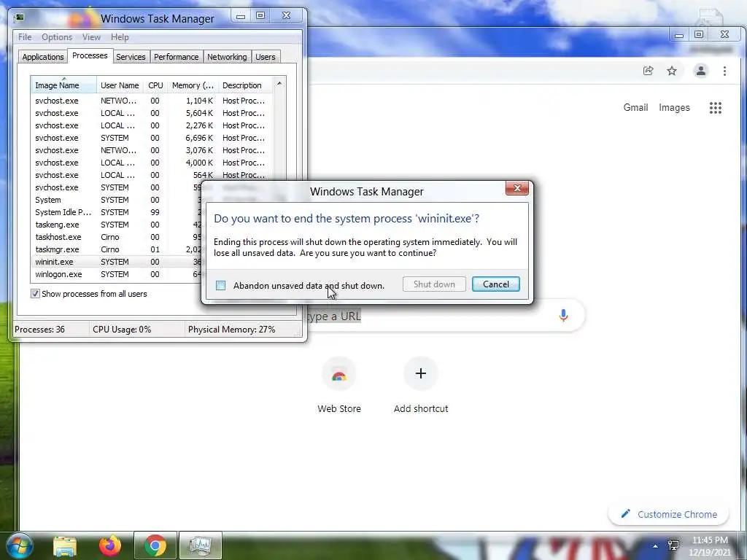The height and width of the screenshot is (560, 747).
Task: Start voice search with microphone icon
Action: (x=563, y=315)
